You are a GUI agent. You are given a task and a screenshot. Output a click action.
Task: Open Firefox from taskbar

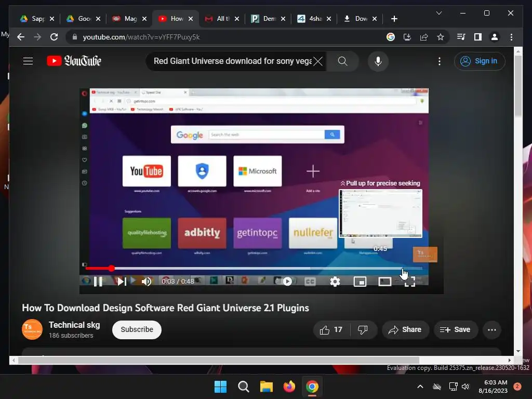289,387
